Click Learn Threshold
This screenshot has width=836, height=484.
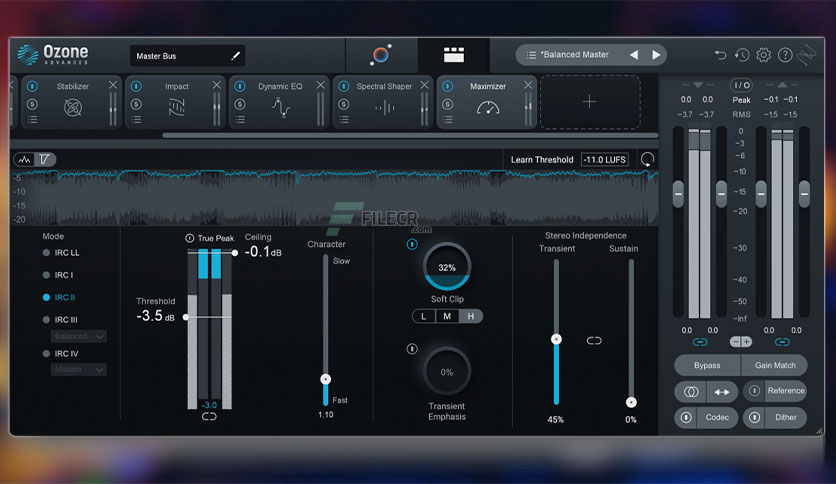click(542, 160)
